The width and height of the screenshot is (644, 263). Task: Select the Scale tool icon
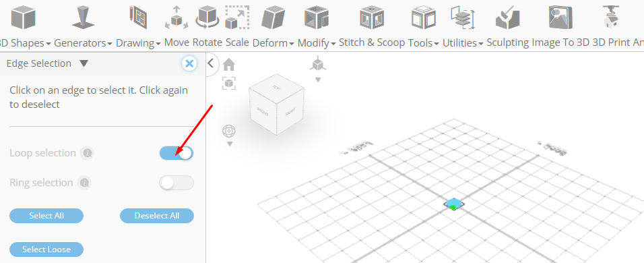pos(237,18)
